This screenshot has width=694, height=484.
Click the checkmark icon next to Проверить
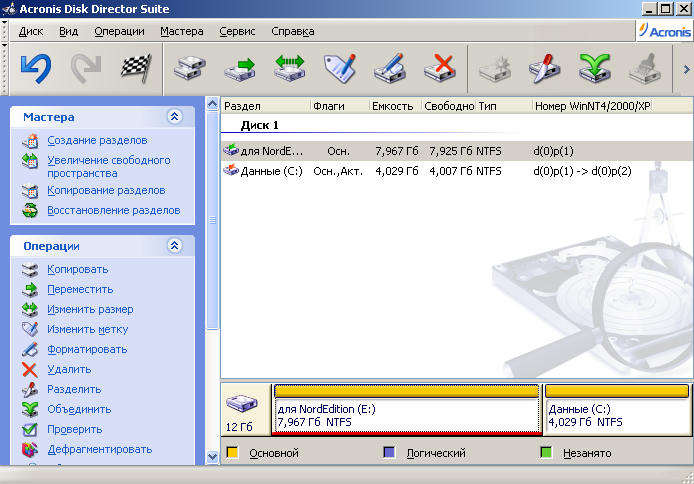click(x=30, y=429)
